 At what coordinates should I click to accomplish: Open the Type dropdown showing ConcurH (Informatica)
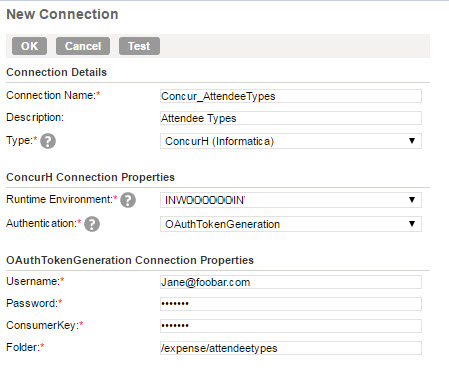pos(291,141)
